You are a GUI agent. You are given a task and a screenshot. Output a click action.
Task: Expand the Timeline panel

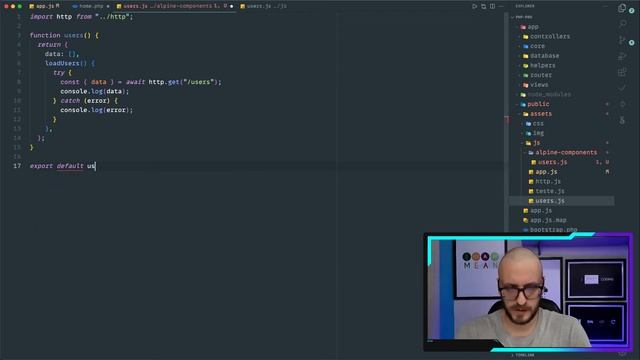pos(524,356)
